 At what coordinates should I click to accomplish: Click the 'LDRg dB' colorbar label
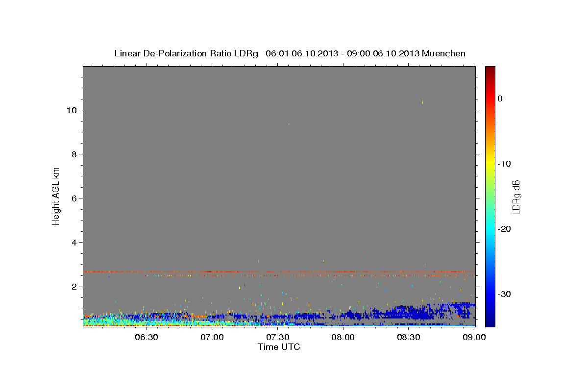515,197
